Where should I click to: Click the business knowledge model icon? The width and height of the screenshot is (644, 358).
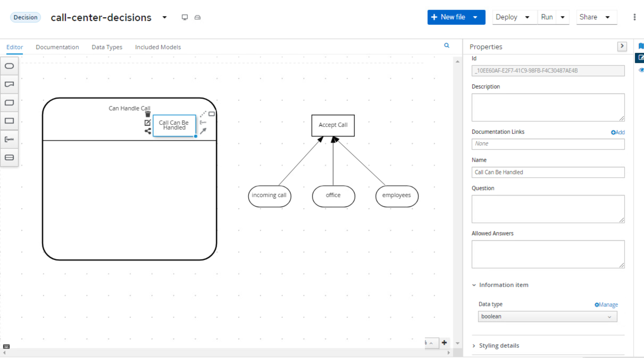(10, 102)
